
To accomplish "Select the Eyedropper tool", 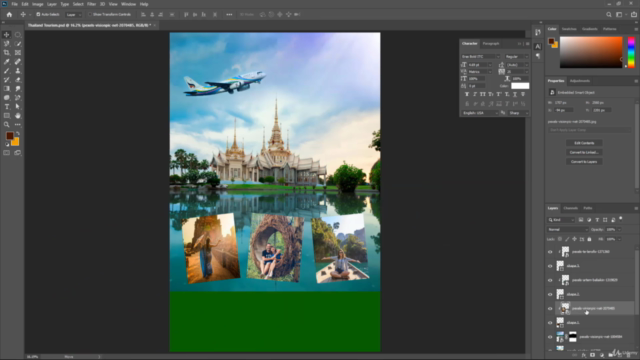I will [7, 62].
